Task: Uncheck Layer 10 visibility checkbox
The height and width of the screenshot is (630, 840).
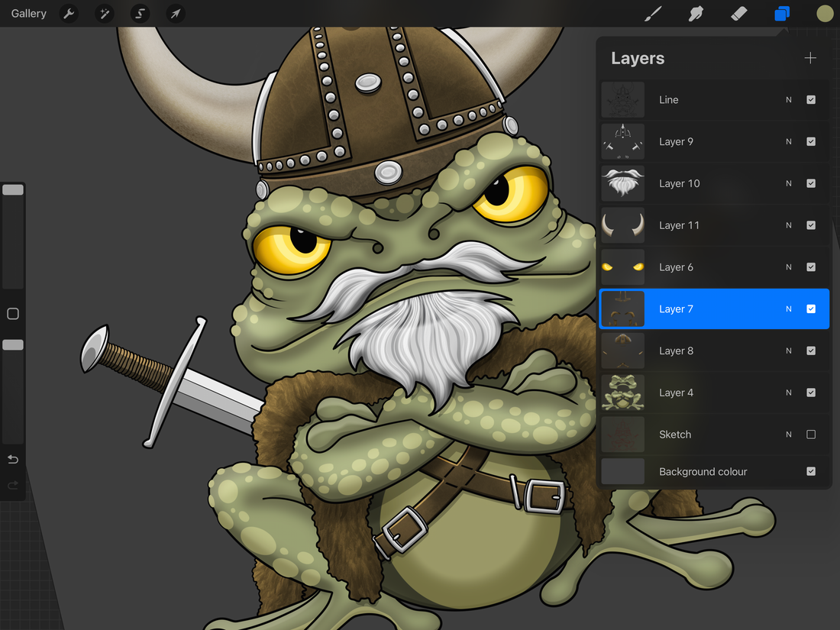Action: 811,183
